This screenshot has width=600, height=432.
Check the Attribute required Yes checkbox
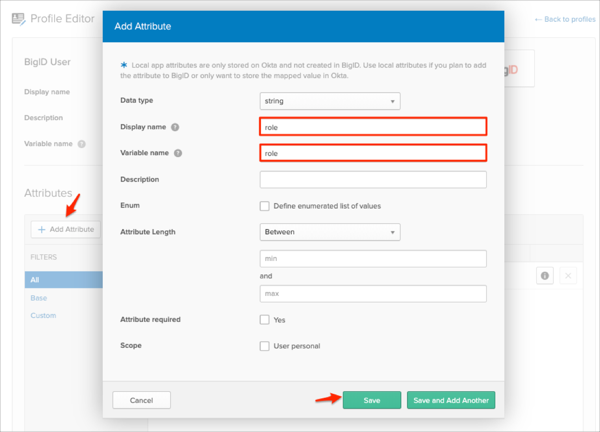coord(265,320)
